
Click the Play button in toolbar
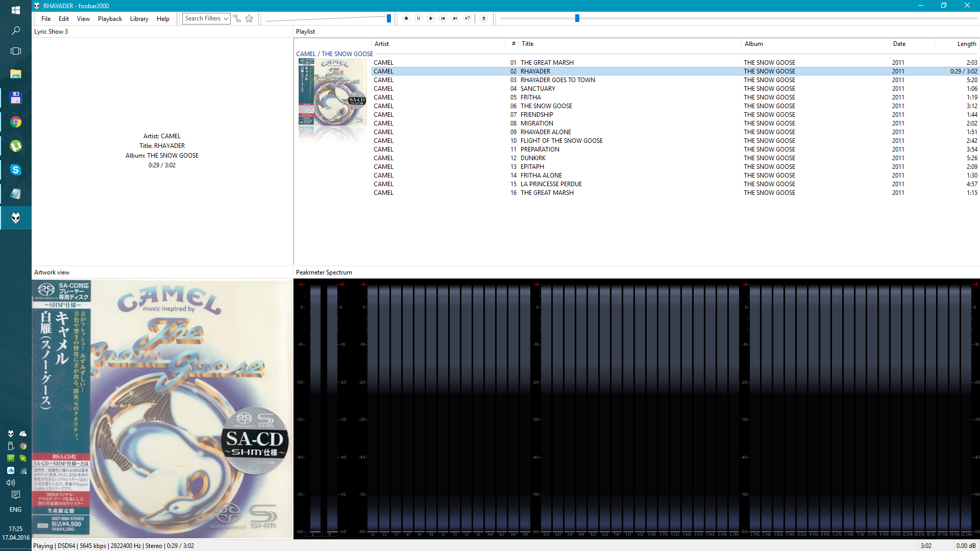[431, 18]
